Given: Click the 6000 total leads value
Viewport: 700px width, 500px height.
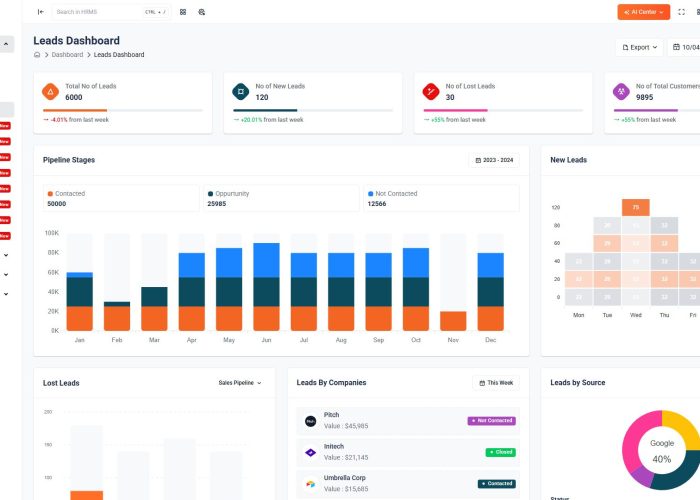Looking at the screenshot, I should pyautogui.click(x=74, y=97).
